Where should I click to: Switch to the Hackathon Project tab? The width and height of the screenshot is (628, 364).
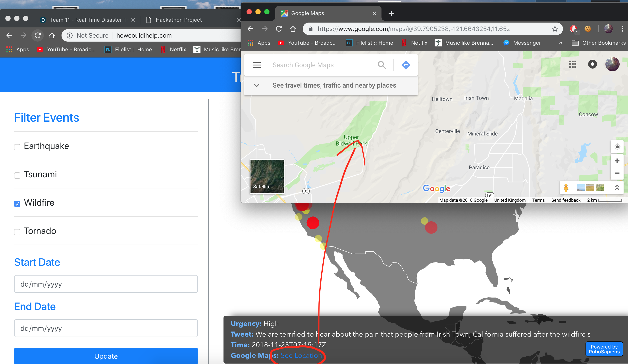(178, 20)
